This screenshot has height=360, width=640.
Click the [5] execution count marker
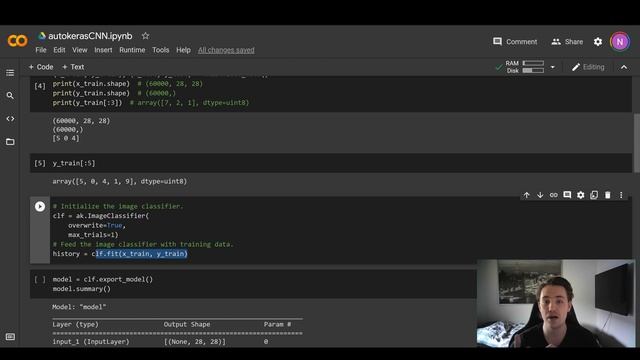(40, 163)
